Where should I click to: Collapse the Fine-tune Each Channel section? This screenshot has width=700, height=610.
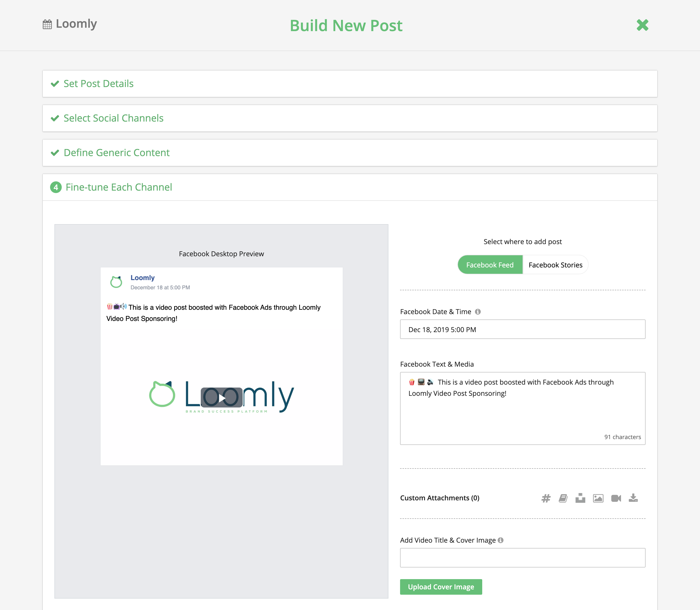pyautogui.click(x=118, y=187)
